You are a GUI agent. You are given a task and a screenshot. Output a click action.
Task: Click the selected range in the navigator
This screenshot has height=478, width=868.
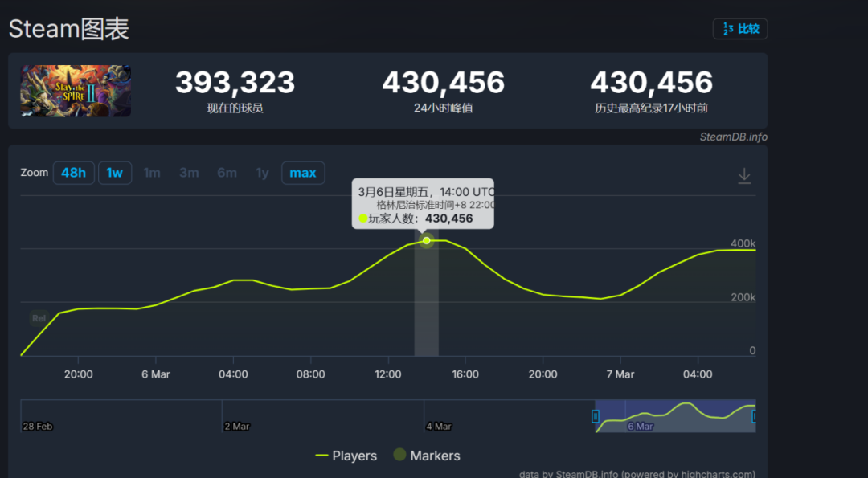click(675, 416)
